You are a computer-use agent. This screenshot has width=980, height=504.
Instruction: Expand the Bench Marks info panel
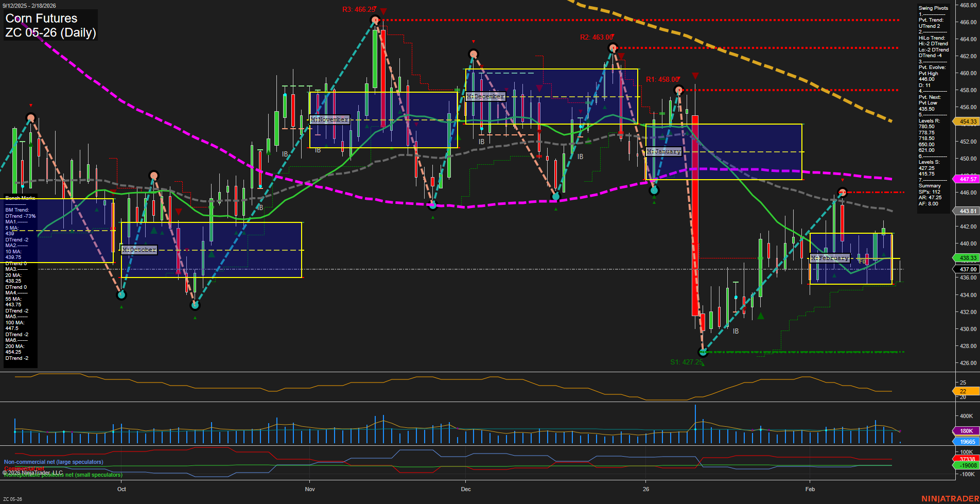pyautogui.click(x=20, y=198)
